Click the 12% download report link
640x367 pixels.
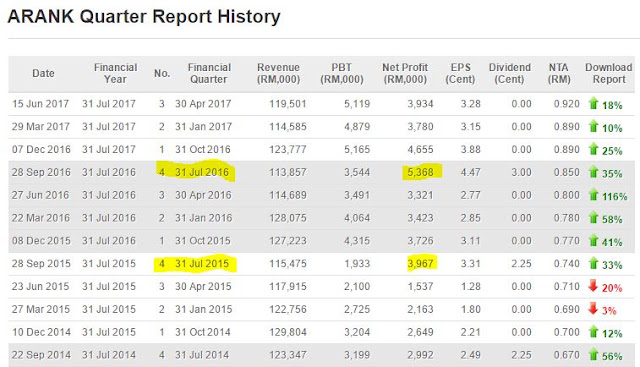click(x=612, y=334)
